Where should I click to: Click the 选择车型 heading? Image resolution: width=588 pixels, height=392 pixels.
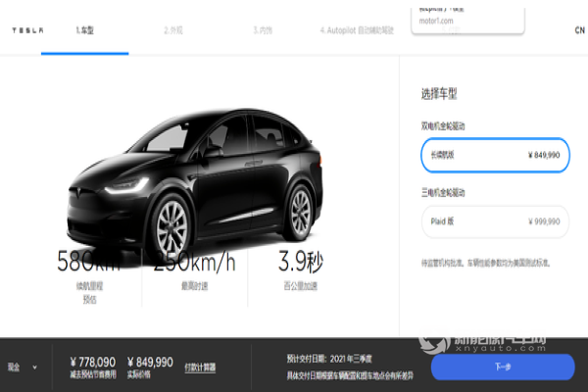[439, 94]
